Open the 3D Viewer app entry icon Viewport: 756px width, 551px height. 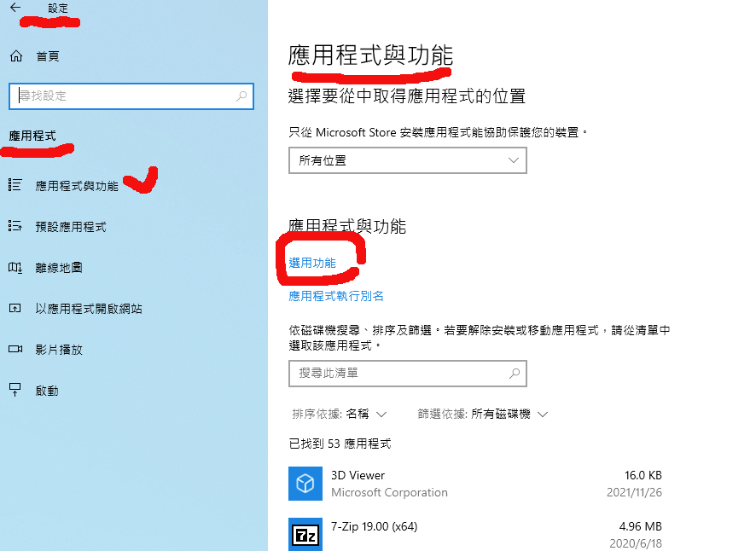pos(305,484)
